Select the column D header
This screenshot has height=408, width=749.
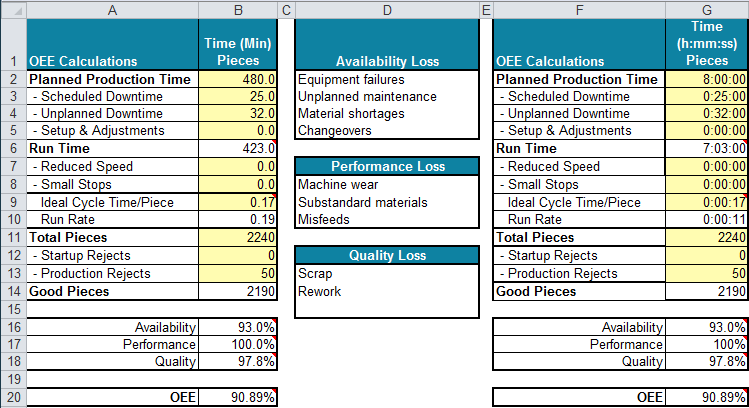(x=386, y=10)
